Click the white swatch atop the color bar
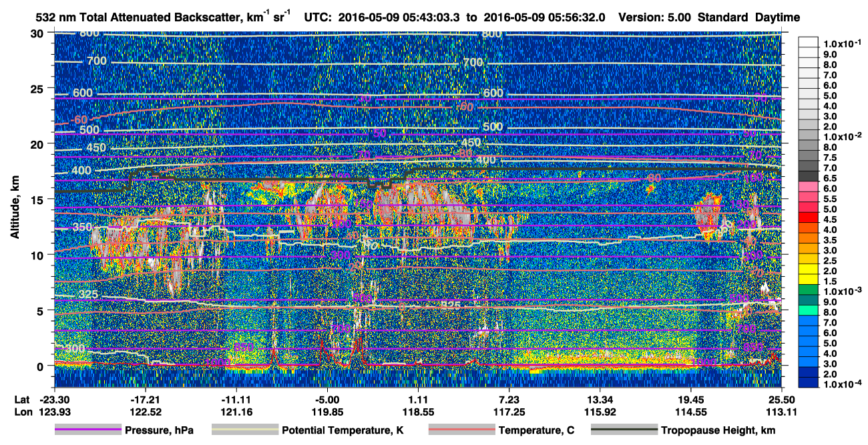 click(809, 43)
